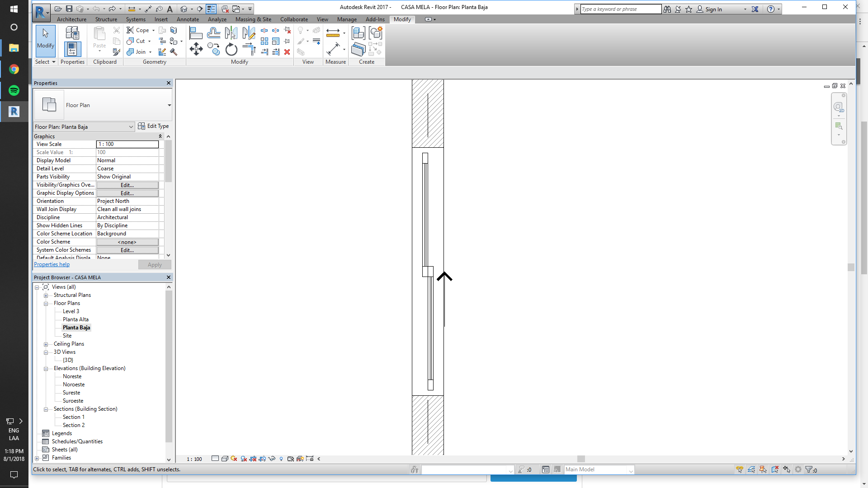This screenshot has width=868, height=488.
Task: Toggle Sun Path in view control bar
Action: pyautogui.click(x=234, y=459)
